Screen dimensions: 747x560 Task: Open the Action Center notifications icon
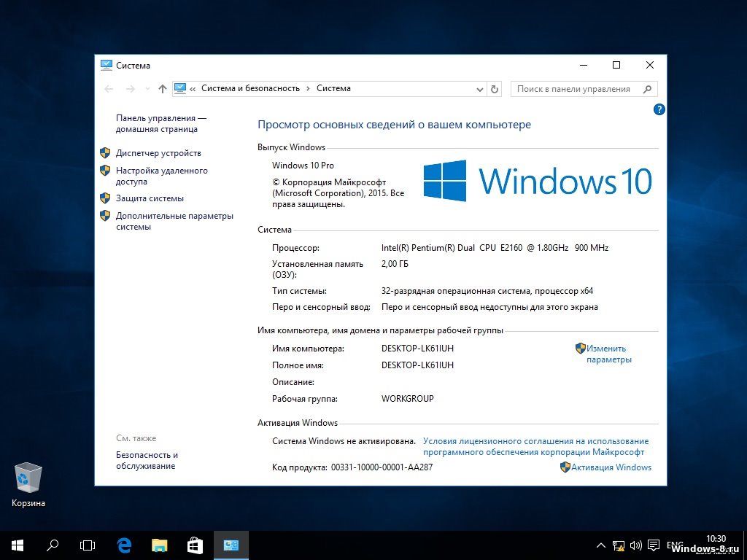tap(654, 545)
